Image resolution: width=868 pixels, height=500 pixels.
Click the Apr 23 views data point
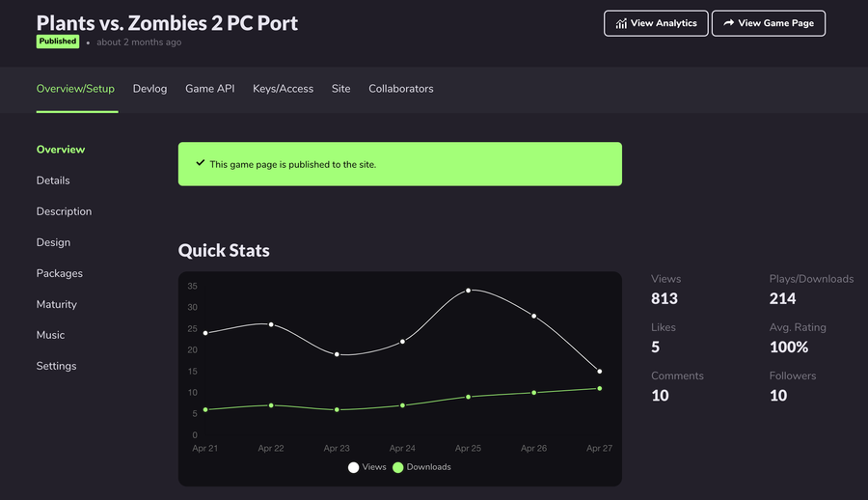pos(337,354)
